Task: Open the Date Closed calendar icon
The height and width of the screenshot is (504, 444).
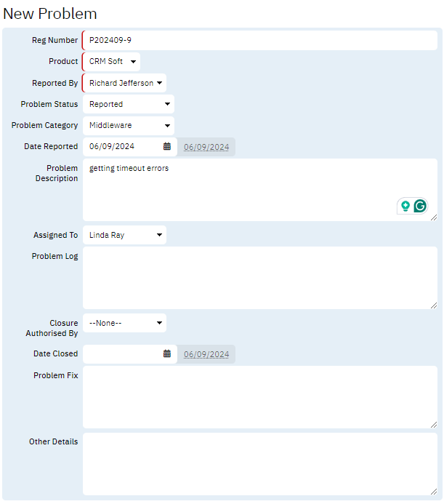Action: [x=166, y=354]
